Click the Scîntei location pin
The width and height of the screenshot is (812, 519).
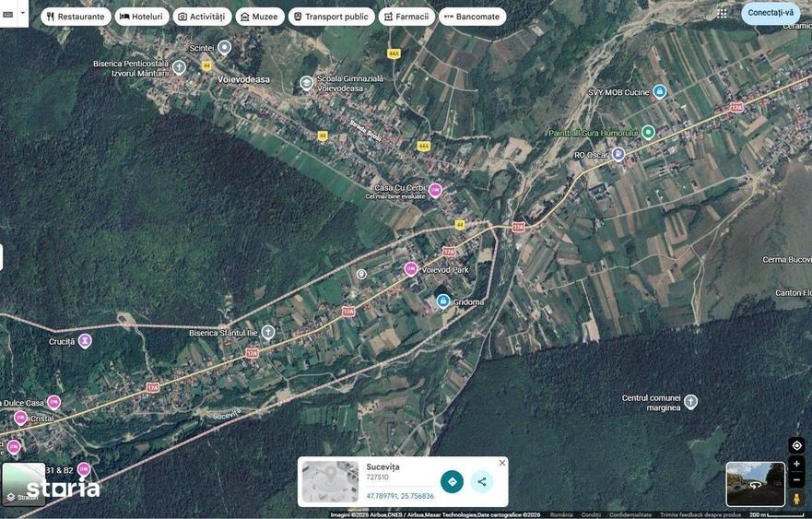(x=224, y=47)
